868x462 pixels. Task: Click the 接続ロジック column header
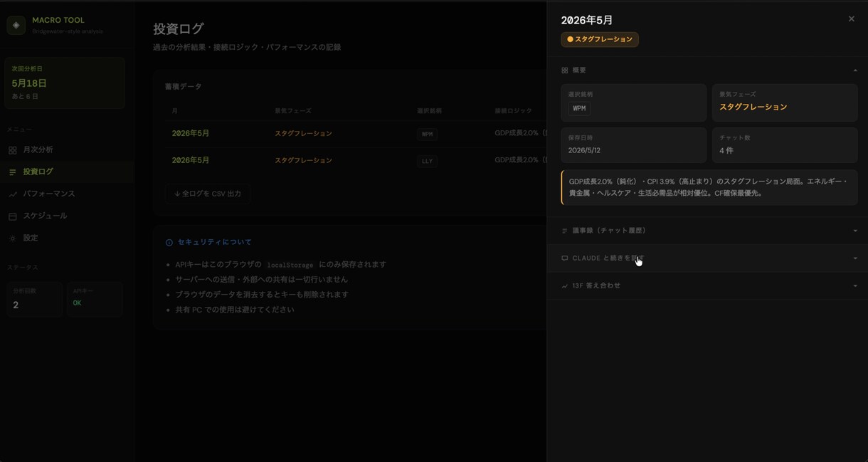[514, 112]
